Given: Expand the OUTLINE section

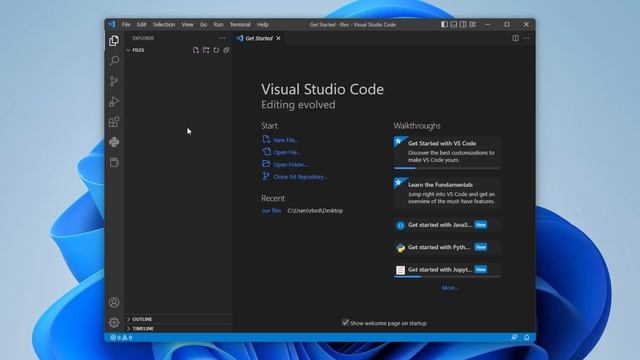Looking at the screenshot, I should [x=178, y=319].
